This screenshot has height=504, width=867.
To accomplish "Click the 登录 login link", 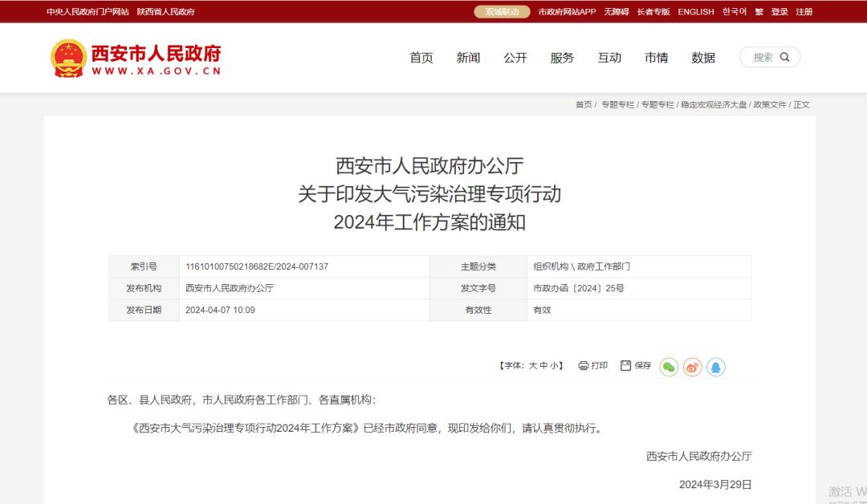I will coord(779,11).
